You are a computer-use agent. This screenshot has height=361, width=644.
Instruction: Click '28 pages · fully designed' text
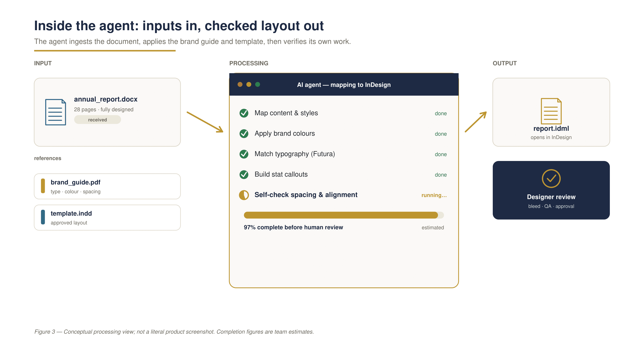(104, 110)
